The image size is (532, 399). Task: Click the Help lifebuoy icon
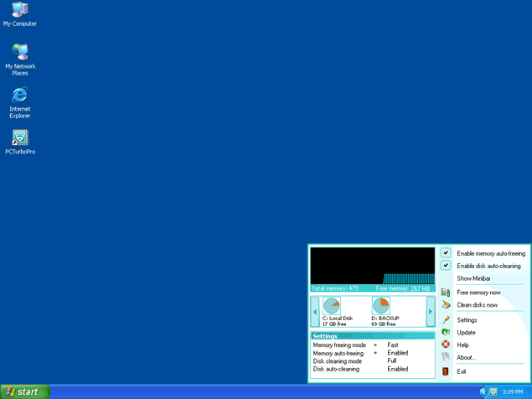[446, 345]
